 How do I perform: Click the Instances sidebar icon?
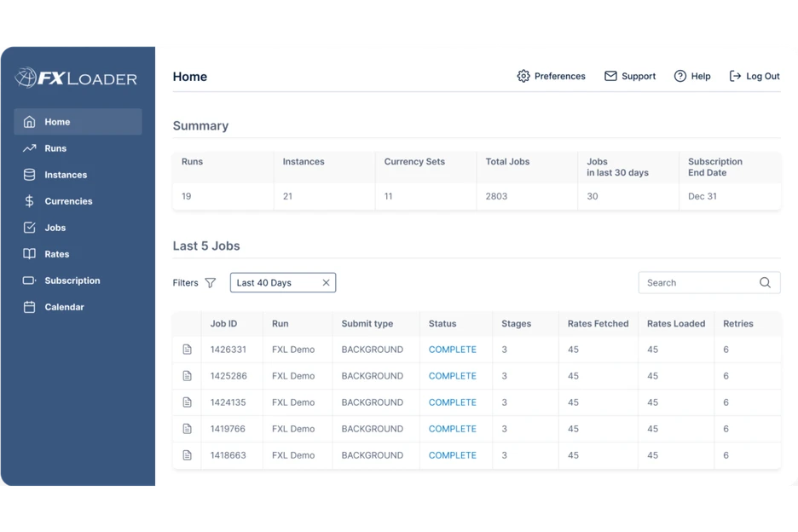30,174
